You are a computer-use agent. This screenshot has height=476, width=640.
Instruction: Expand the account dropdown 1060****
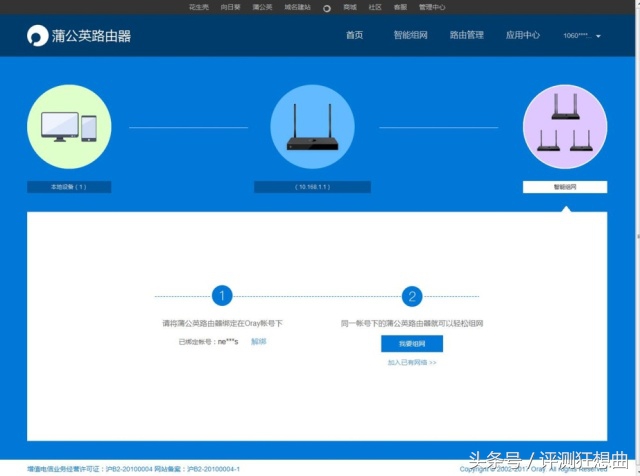click(x=582, y=36)
